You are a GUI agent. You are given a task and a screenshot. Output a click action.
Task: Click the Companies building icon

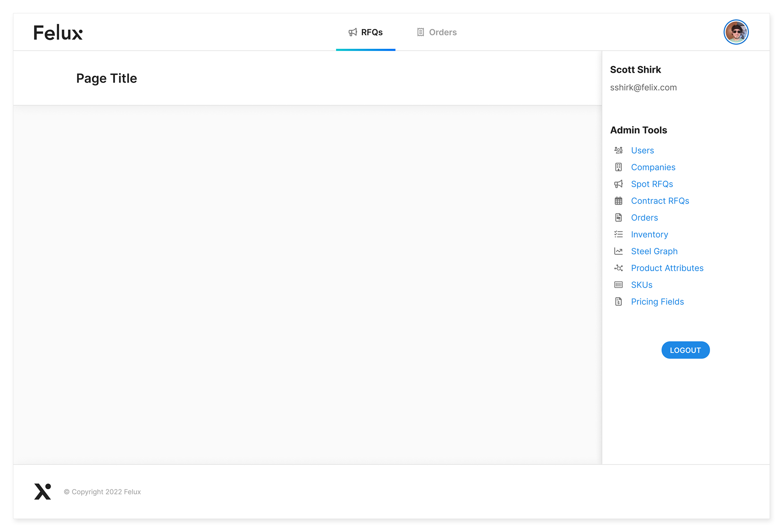click(x=618, y=167)
